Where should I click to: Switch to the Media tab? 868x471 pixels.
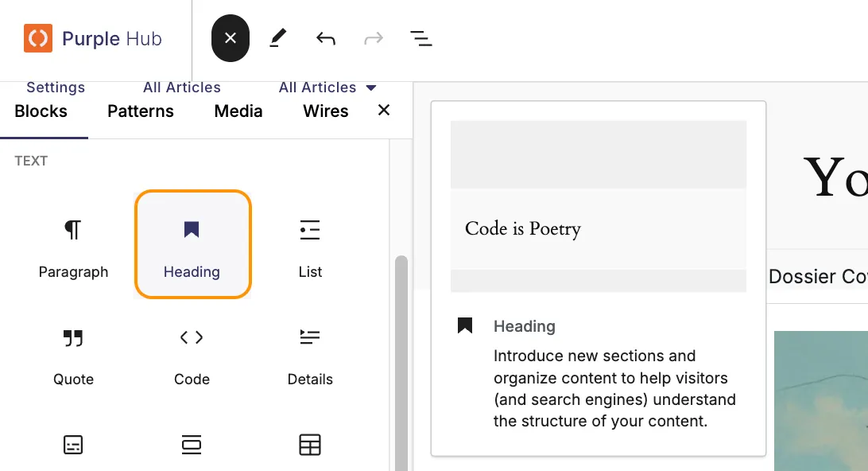[238, 111]
